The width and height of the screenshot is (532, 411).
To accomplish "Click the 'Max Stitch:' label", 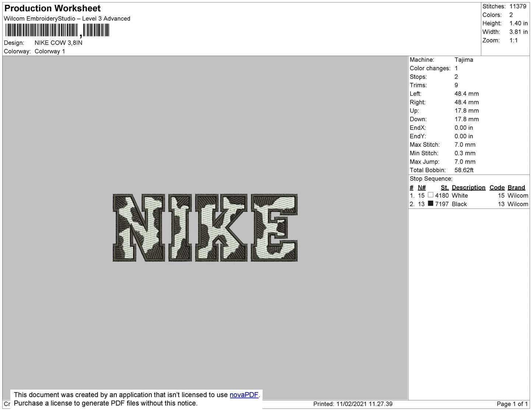I will click(424, 145).
